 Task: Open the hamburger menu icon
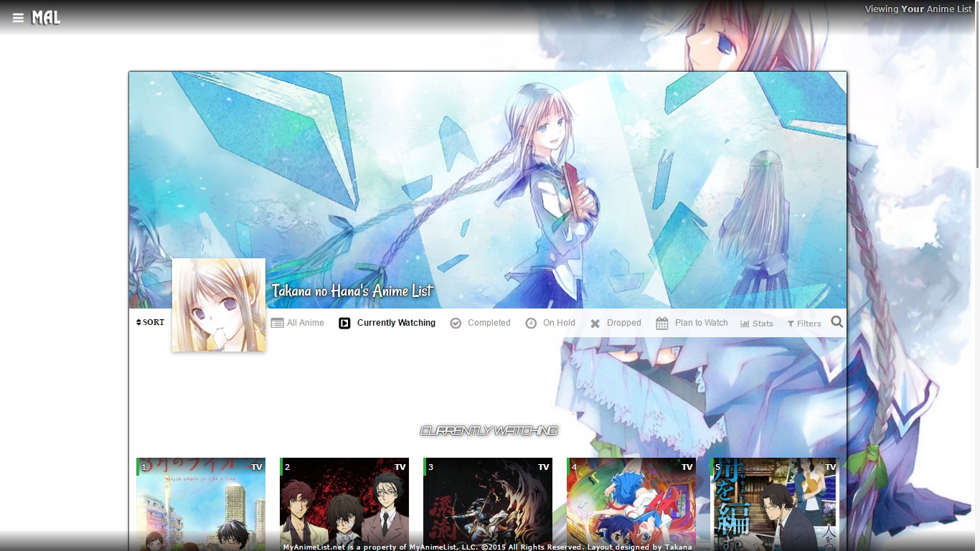[18, 18]
